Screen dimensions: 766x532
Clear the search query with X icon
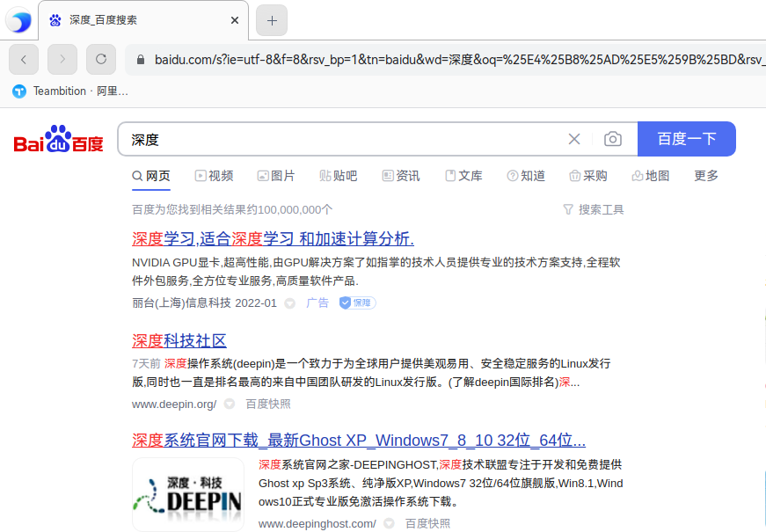(574, 139)
